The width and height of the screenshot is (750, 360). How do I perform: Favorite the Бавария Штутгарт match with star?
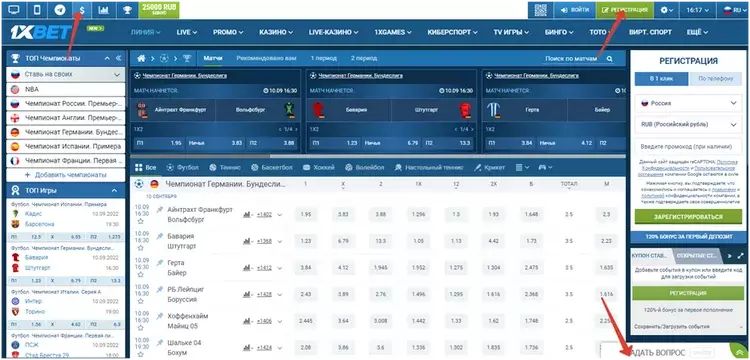(x=141, y=248)
